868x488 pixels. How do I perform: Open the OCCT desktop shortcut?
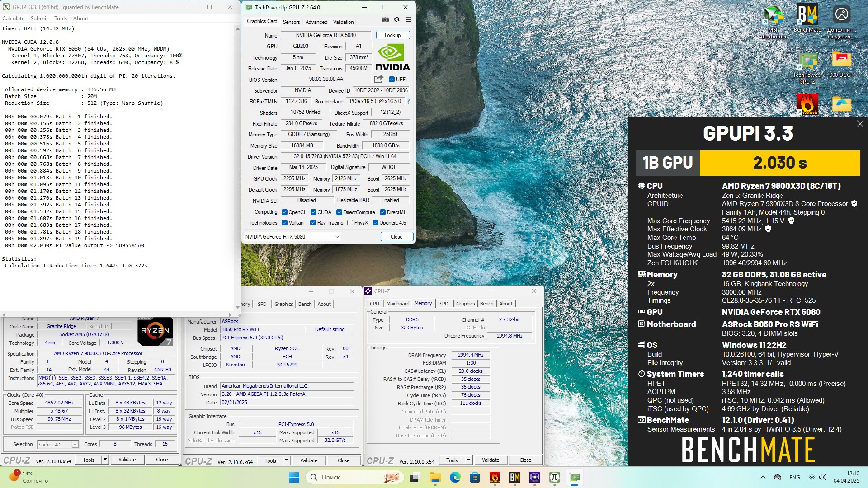pyautogui.click(x=841, y=65)
